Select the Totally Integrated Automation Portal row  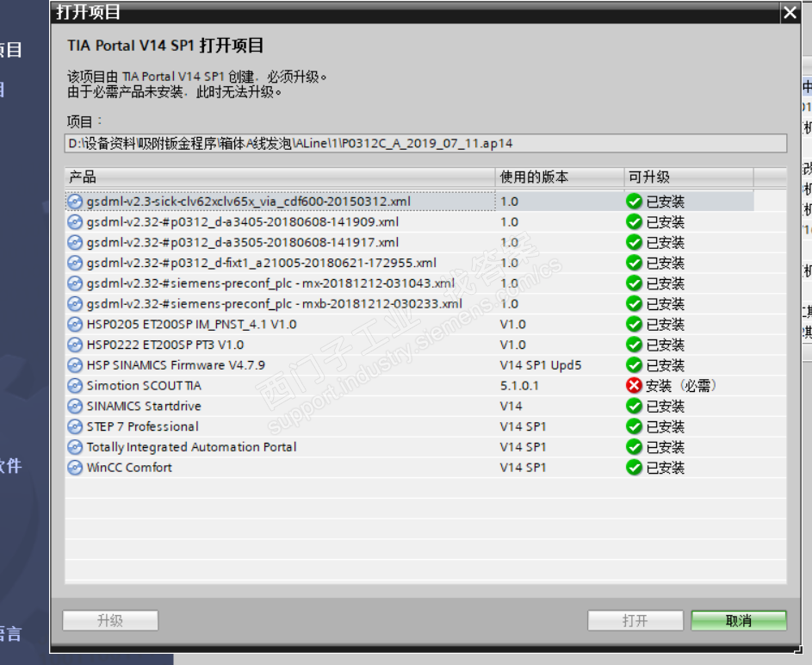(425, 447)
